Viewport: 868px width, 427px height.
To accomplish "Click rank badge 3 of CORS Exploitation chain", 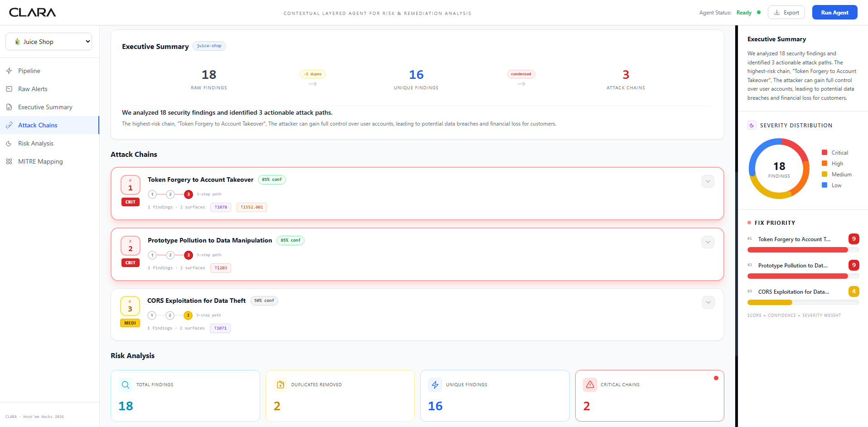I will [x=130, y=306].
